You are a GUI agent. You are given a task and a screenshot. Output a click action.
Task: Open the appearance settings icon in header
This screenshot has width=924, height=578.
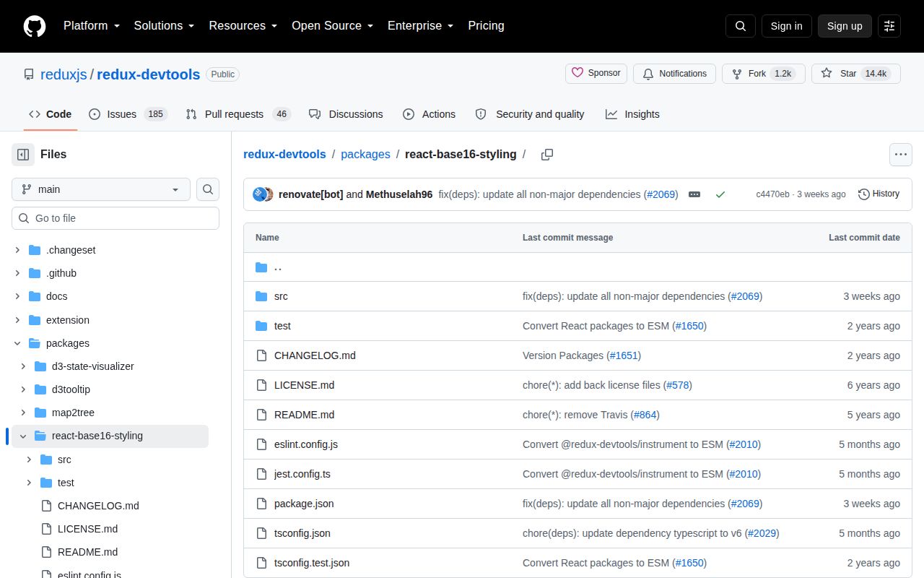click(x=889, y=26)
